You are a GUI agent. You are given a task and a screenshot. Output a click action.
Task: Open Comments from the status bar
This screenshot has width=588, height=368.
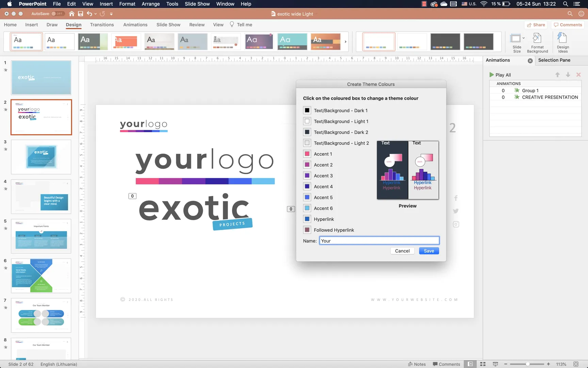point(447,364)
